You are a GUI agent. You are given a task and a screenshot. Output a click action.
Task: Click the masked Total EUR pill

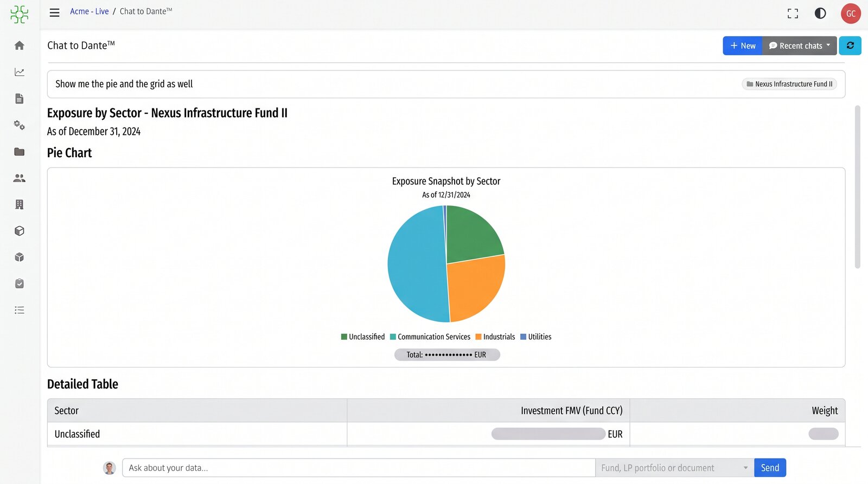[447, 354]
